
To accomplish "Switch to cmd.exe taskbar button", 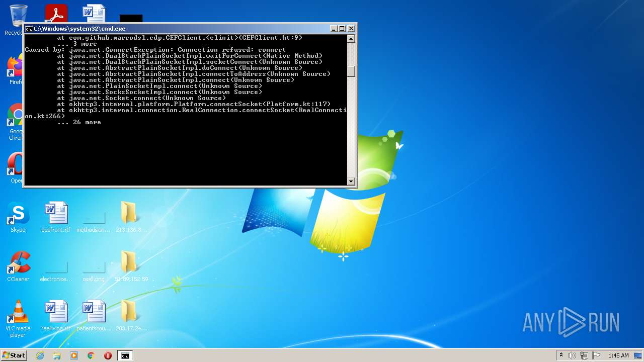I will click(125, 355).
